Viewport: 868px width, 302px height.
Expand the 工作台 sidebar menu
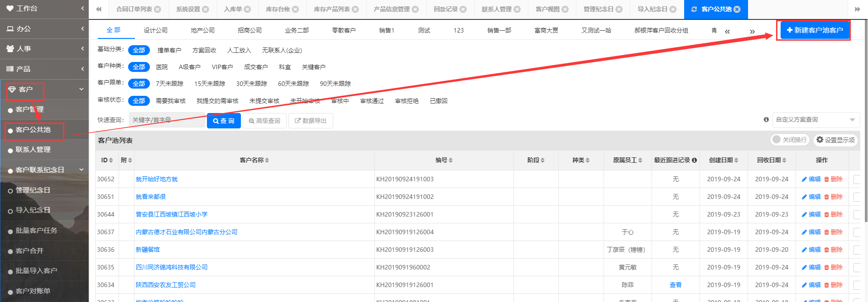44,9
